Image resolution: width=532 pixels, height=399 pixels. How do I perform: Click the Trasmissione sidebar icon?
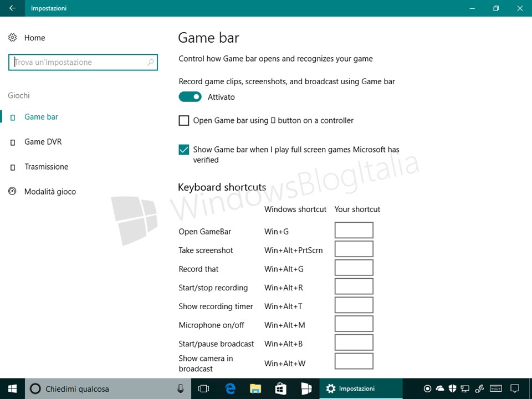tap(13, 167)
